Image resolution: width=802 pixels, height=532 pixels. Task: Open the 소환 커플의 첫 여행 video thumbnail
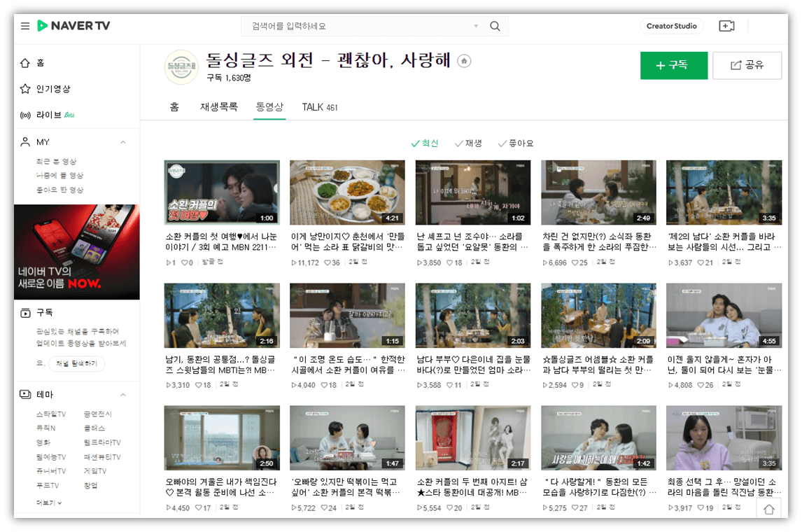(221, 192)
